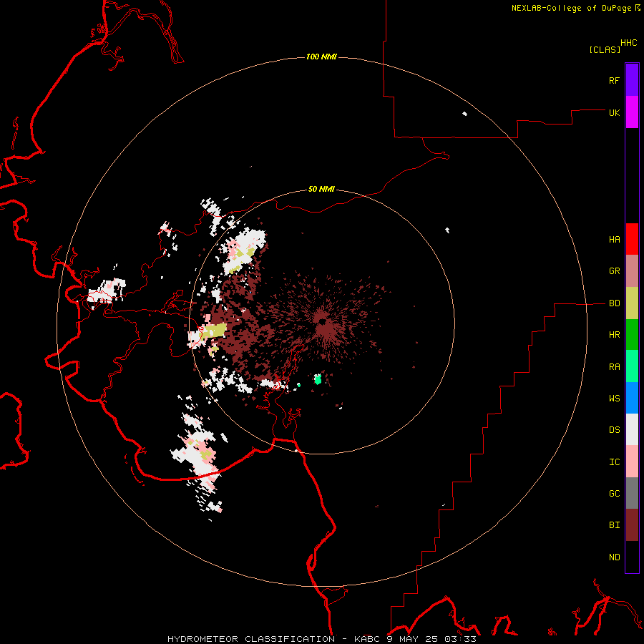Click the red HA legend color block
The width and height of the screenshot is (644, 644).
[632, 239]
